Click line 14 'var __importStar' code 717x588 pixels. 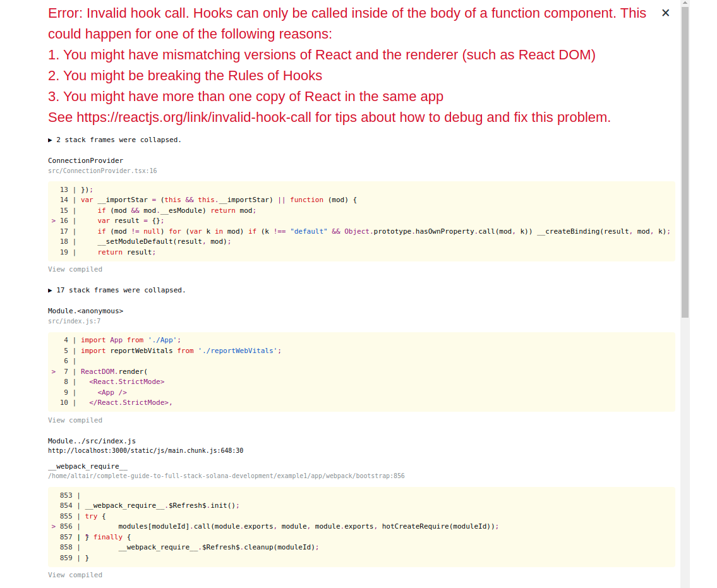[219, 200]
